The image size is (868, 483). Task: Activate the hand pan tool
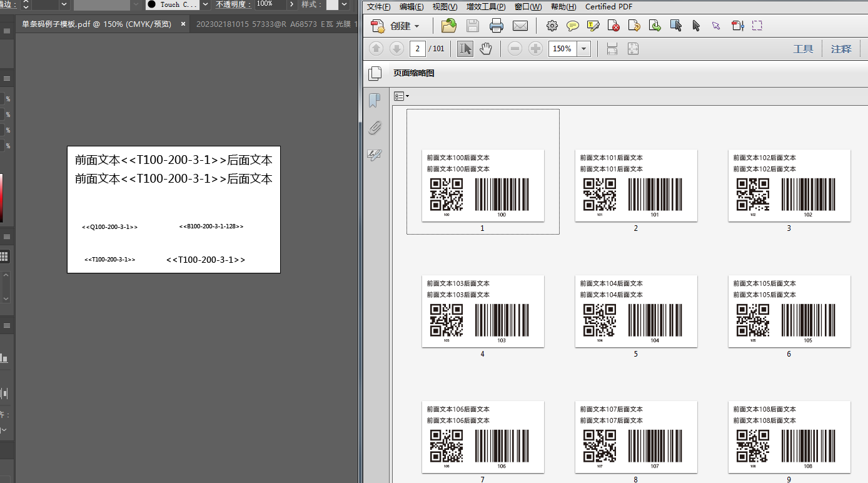486,49
